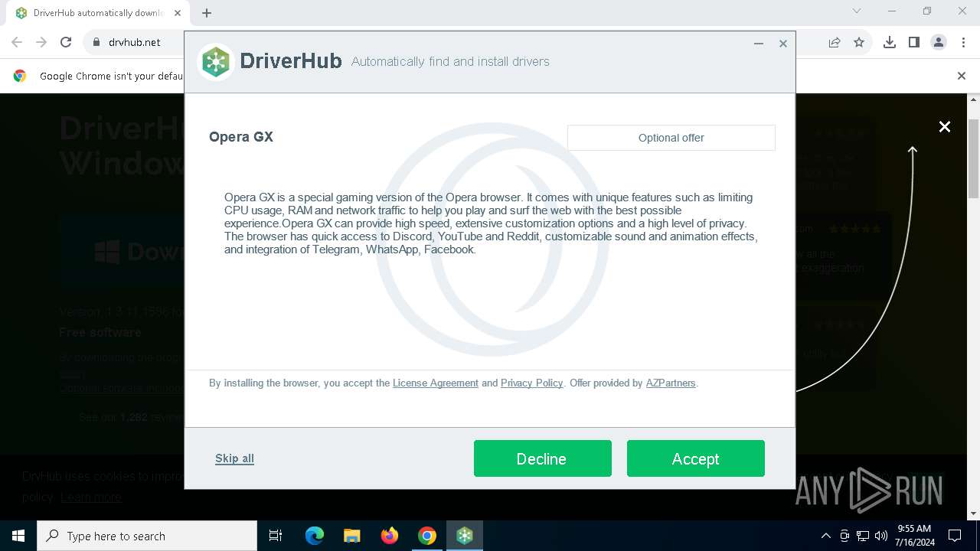Open Chrome three-dot menu
The height and width of the screenshot is (551, 980).
coord(963,42)
